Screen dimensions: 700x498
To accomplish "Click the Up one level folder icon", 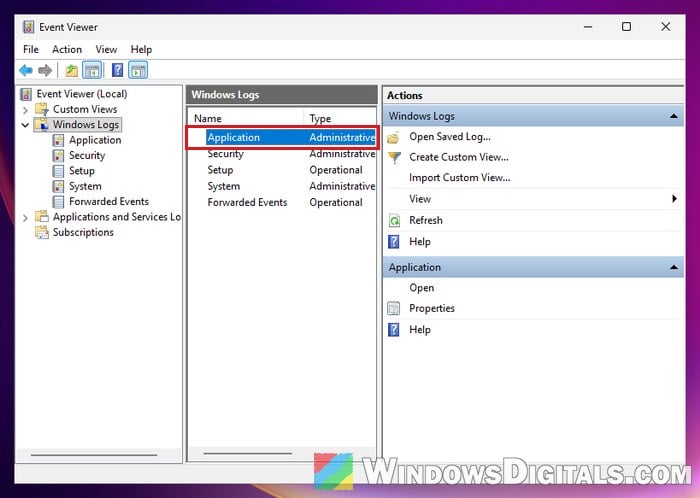I will [x=71, y=71].
